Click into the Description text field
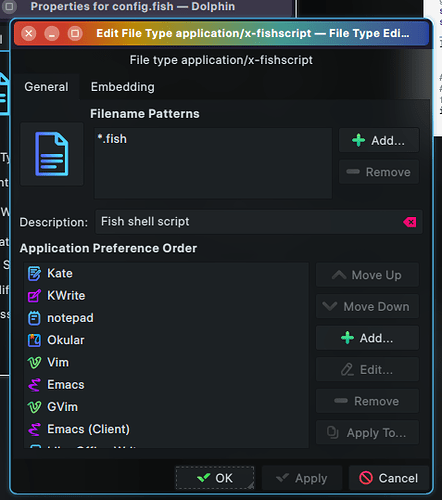Image resolution: width=442 pixels, height=500 pixels. pyautogui.click(x=248, y=222)
